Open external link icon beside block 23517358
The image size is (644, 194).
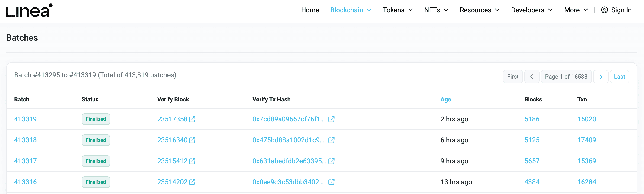[192, 119]
